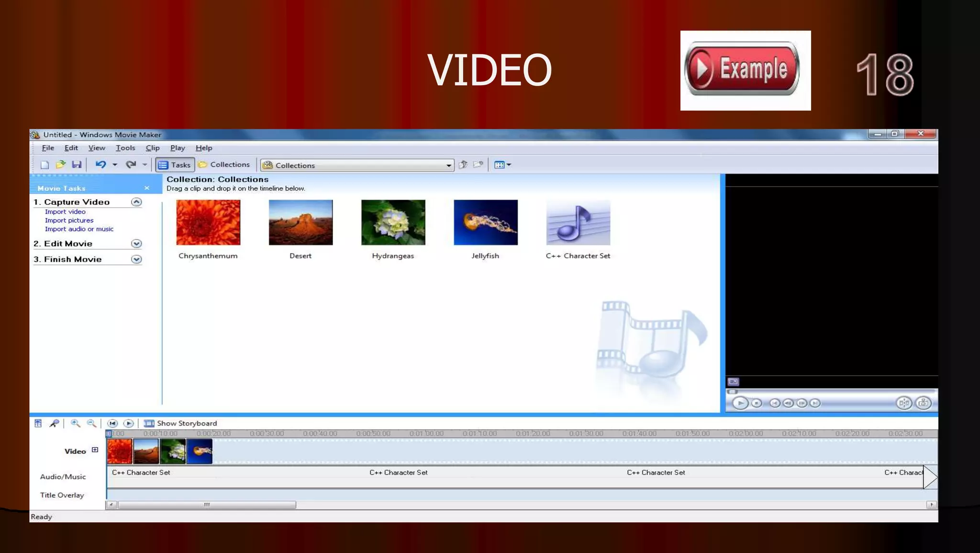Click the Previous Frame button

(788, 403)
